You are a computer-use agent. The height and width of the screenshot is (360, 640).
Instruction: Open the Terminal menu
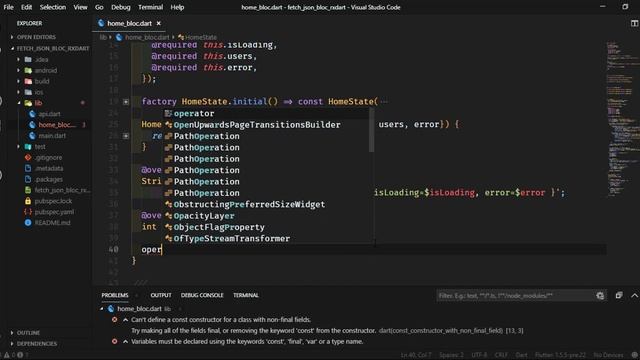pos(150,7)
